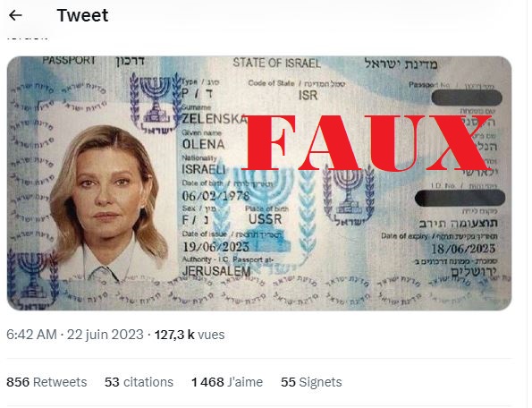Screen dimensions: 532x408
Task: Click the Tweet page header title
Action: (83, 15)
